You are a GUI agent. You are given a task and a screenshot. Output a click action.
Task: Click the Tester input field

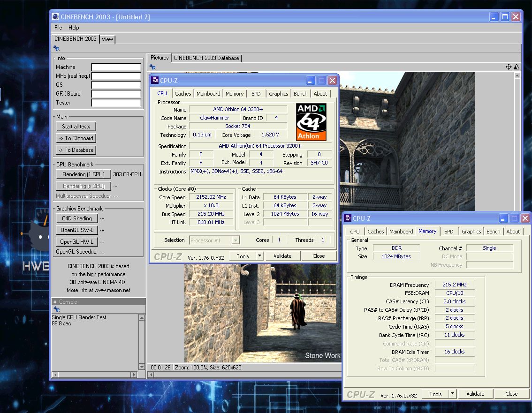click(116, 102)
